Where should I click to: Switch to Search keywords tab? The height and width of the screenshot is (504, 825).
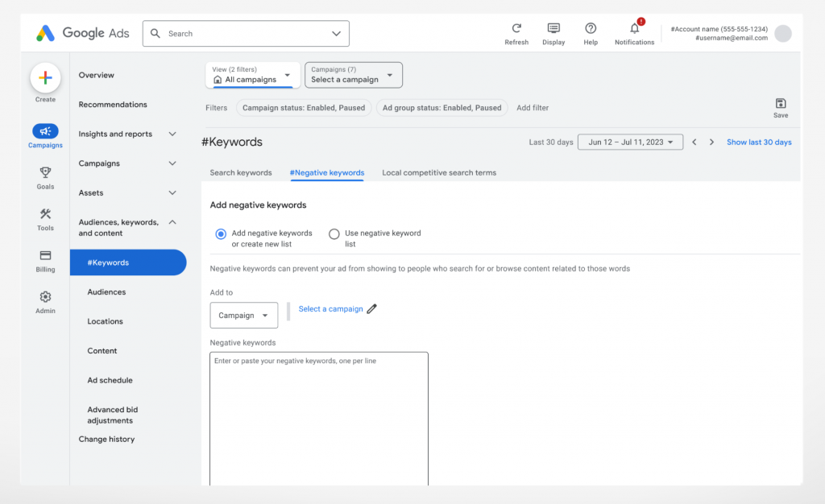point(241,172)
